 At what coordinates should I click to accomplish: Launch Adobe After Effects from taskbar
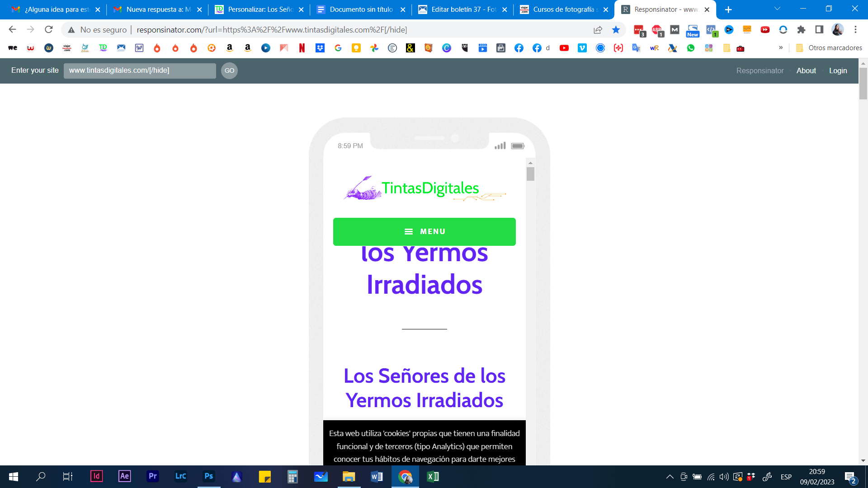click(x=124, y=476)
